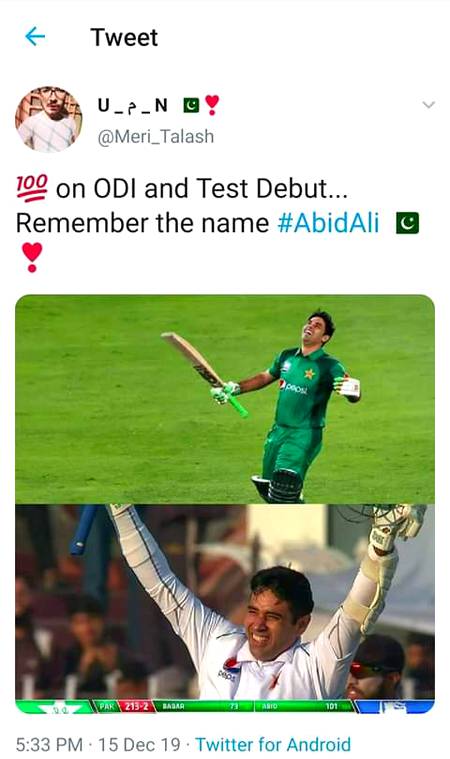Tap the ABID 101 score on scoreboard

(305, 706)
